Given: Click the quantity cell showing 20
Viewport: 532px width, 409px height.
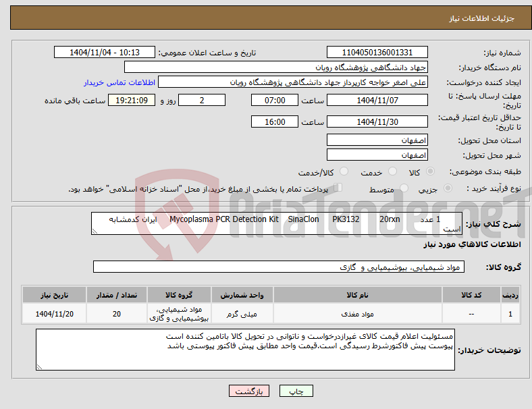Looking at the screenshot, I should tap(117, 314).
